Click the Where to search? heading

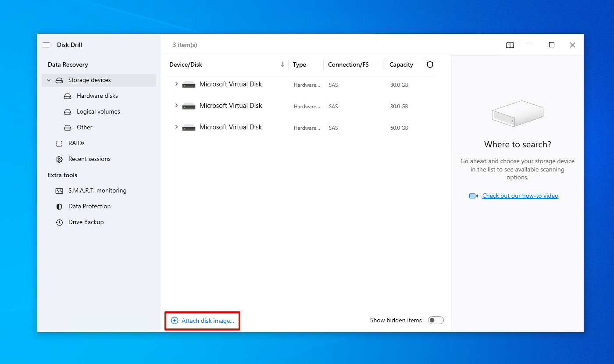[x=518, y=144]
